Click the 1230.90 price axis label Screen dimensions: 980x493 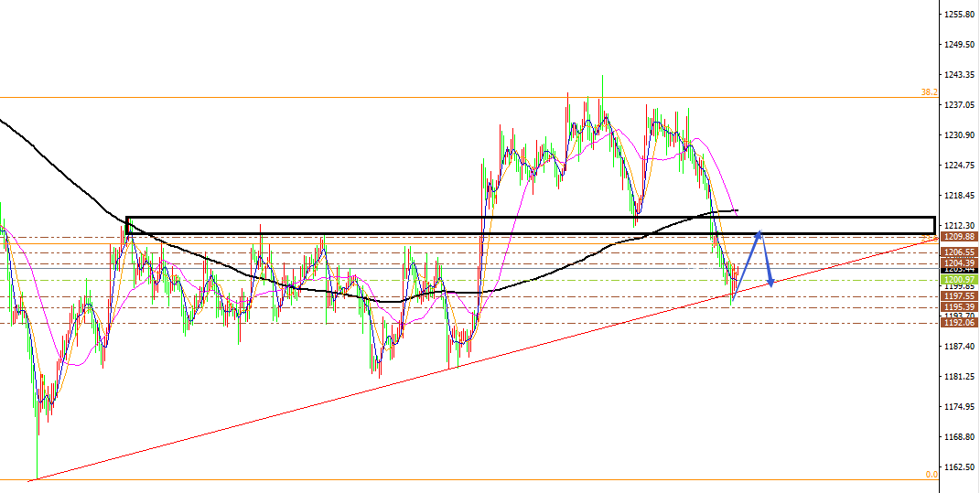(x=961, y=135)
